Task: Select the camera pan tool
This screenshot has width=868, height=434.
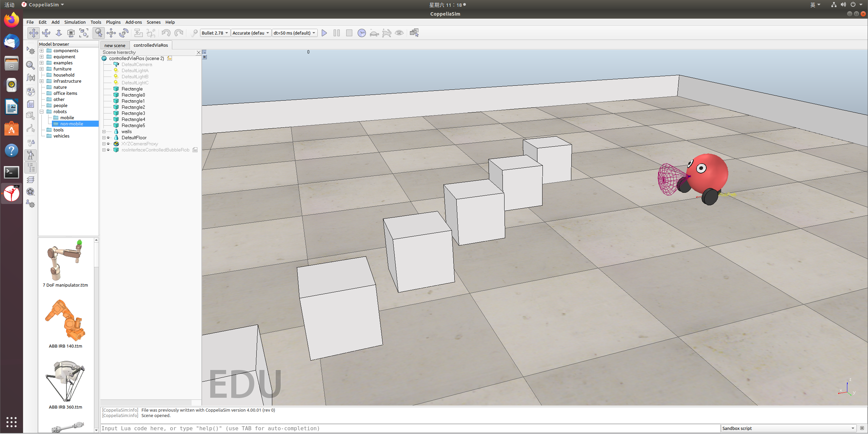Action: click(34, 33)
